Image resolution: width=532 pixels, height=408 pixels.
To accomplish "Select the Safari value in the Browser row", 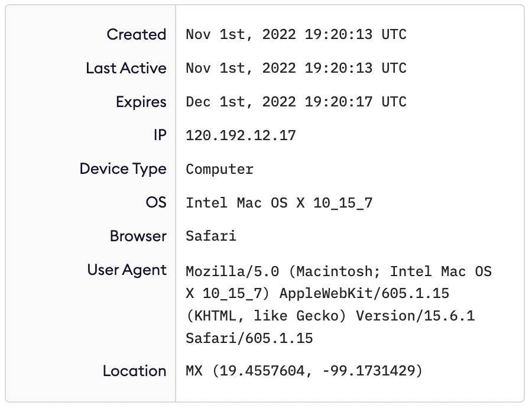I will (211, 237).
